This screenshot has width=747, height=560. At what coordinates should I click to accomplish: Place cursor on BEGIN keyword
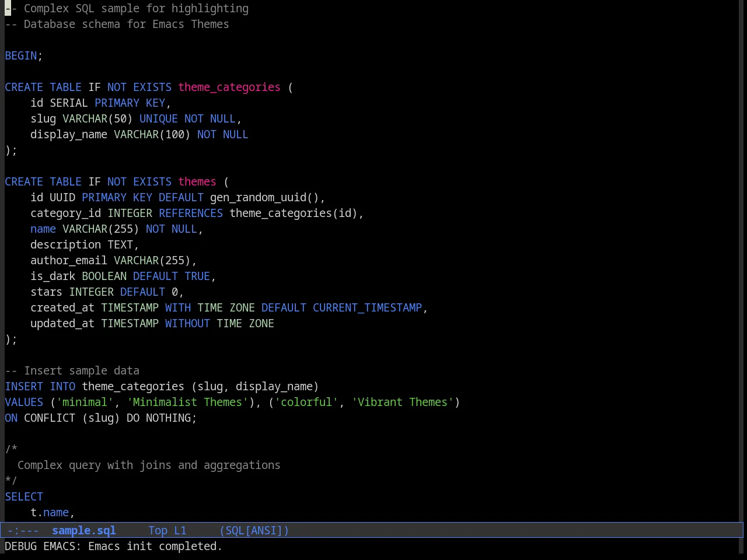point(21,55)
